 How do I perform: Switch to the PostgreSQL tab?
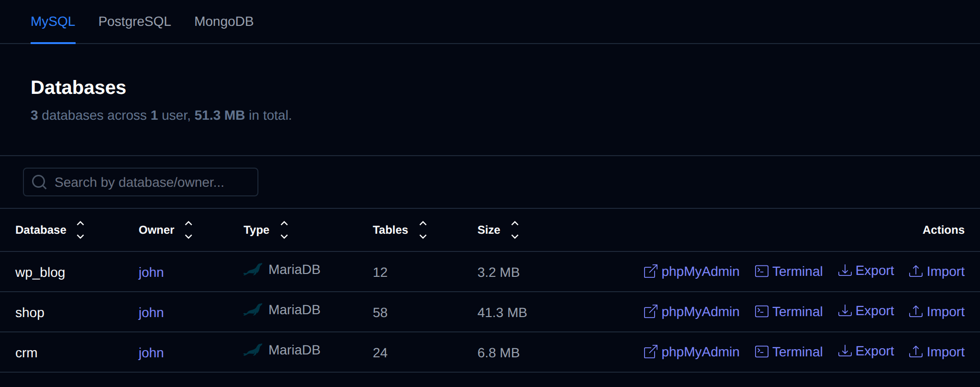pos(134,22)
